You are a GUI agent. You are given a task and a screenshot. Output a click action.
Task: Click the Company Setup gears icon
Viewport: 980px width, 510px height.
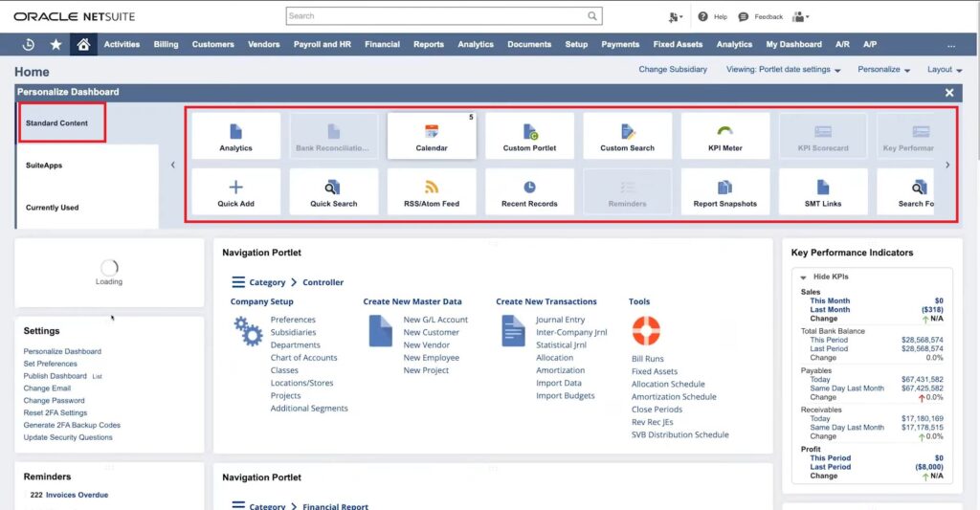click(248, 331)
